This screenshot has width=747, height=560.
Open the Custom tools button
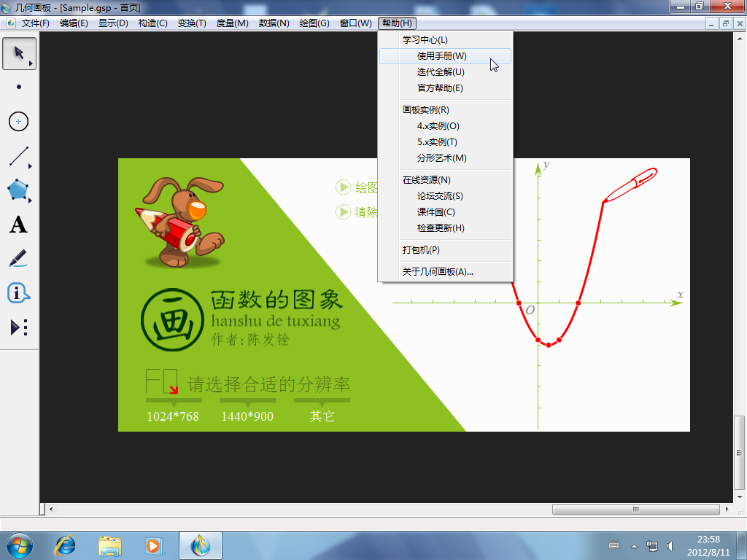19,327
